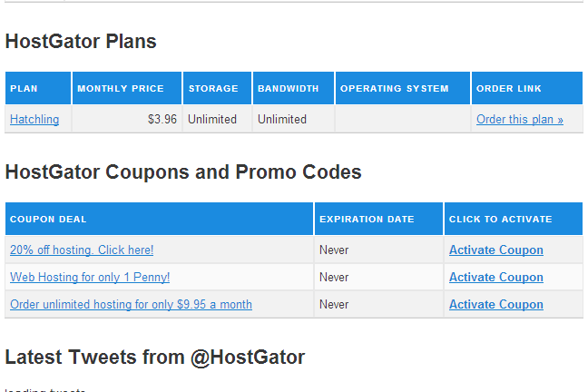The image size is (588, 392).
Task: Activate the coupon for 20% off hosting
Action: [495, 250]
